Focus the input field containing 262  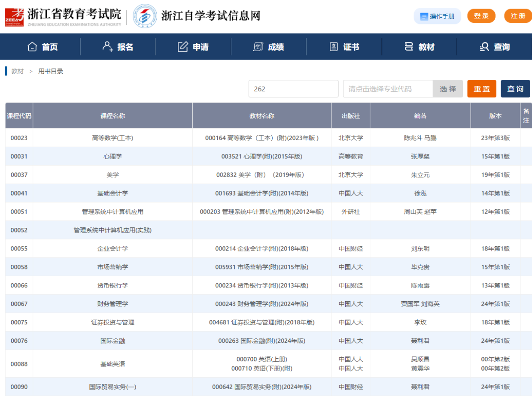point(294,89)
